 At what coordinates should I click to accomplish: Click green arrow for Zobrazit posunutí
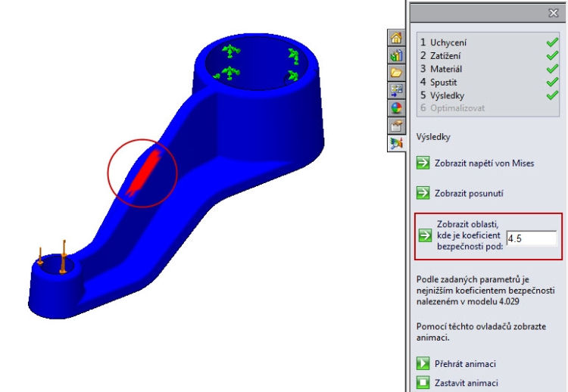pyautogui.click(x=423, y=193)
